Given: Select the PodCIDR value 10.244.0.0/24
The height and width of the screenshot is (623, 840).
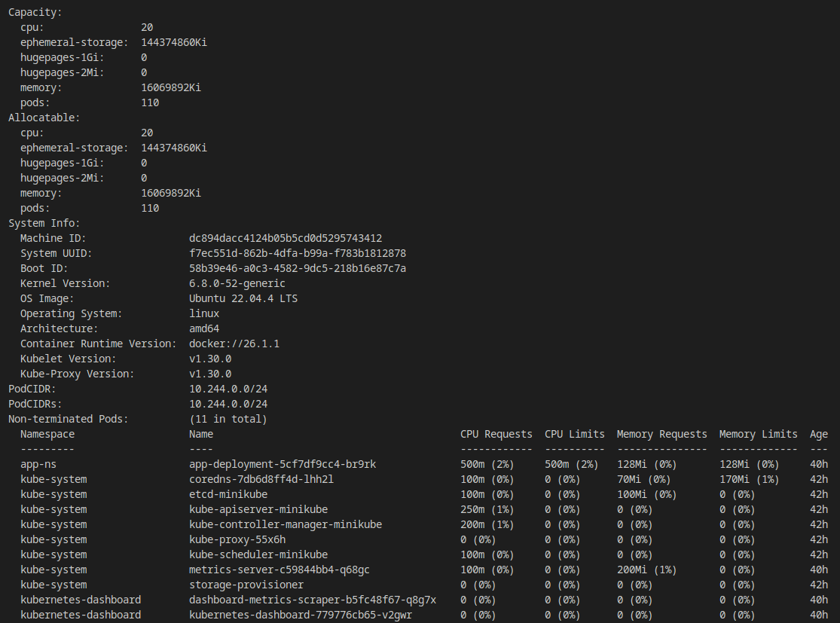Looking at the screenshot, I should pyautogui.click(x=228, y=389).
